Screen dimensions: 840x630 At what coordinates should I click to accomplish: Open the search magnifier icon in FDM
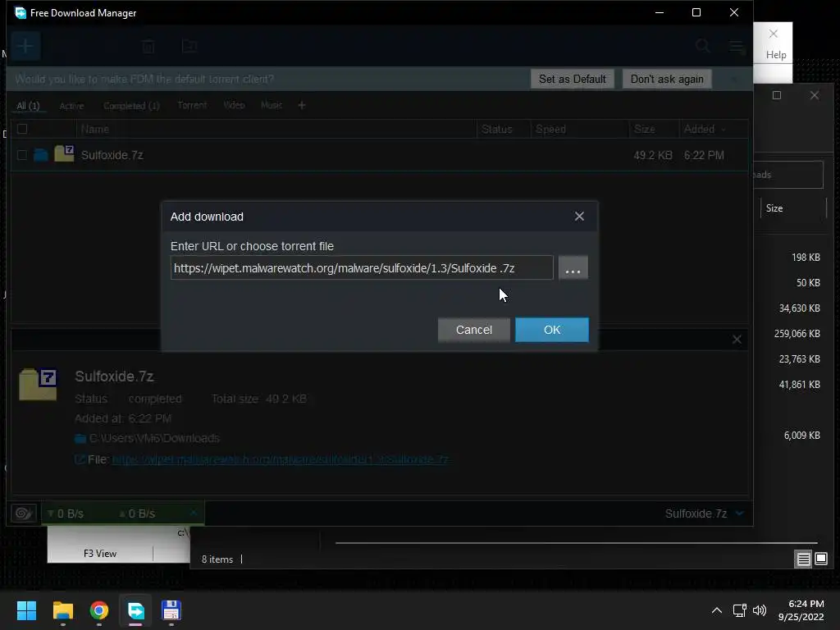click(x=703, y=46)
